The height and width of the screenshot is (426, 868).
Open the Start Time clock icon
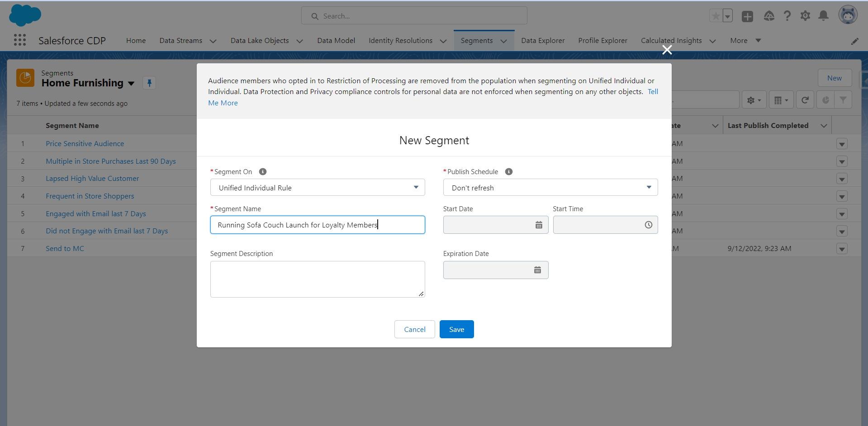pos(648,225)
